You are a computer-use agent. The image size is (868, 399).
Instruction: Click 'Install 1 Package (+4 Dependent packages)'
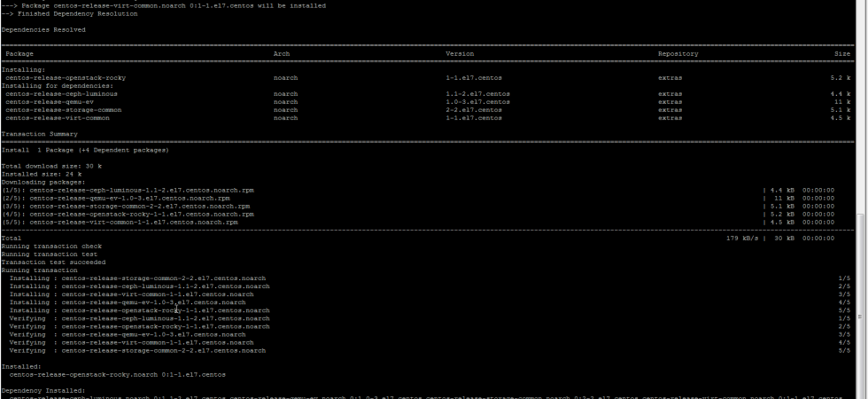(85, 150)
